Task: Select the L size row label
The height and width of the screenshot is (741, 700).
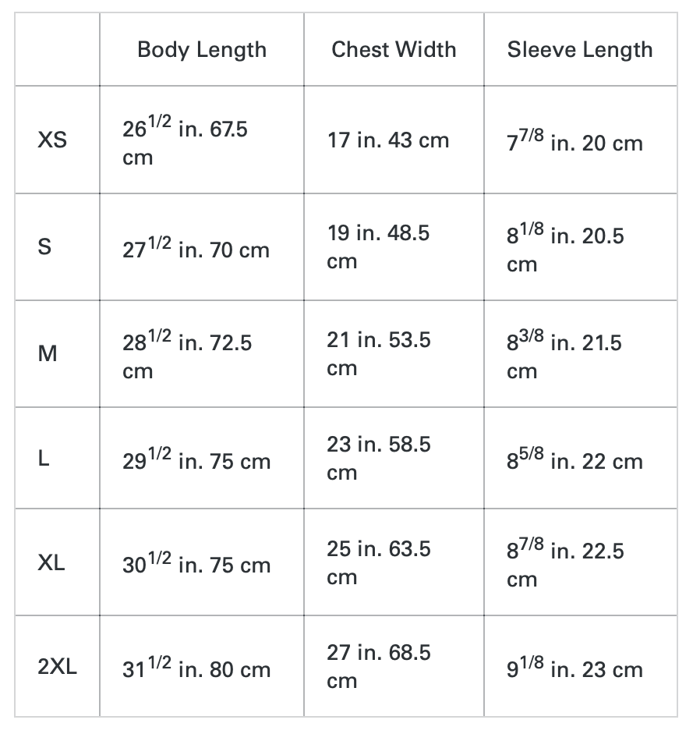Action: click(x=44, y=459)
